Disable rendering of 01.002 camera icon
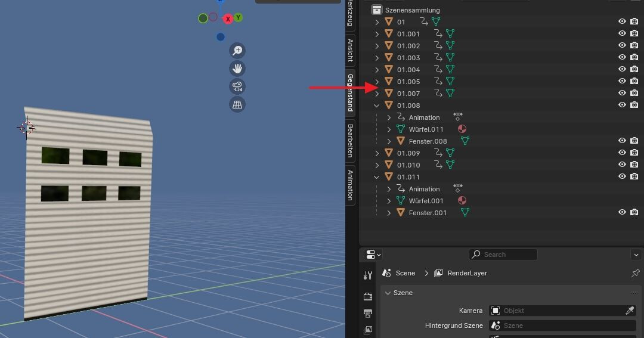Screen dimensions: 644x338 point(634,45)
